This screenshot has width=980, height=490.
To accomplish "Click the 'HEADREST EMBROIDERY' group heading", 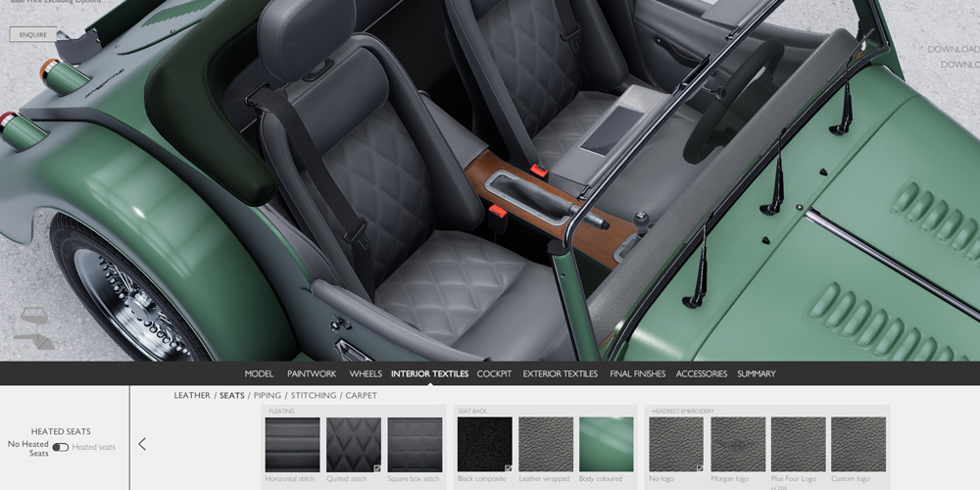I will pos(681,412).
